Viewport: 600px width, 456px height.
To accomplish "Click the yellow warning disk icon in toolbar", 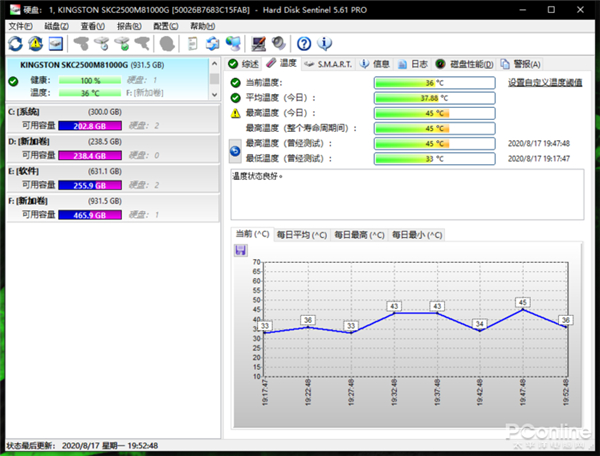I will (x=35, y=43).
